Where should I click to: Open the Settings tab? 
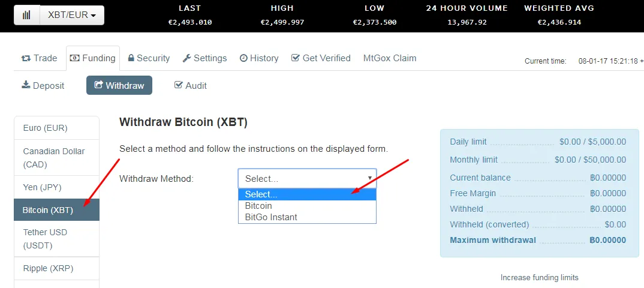tap(204, 58)
